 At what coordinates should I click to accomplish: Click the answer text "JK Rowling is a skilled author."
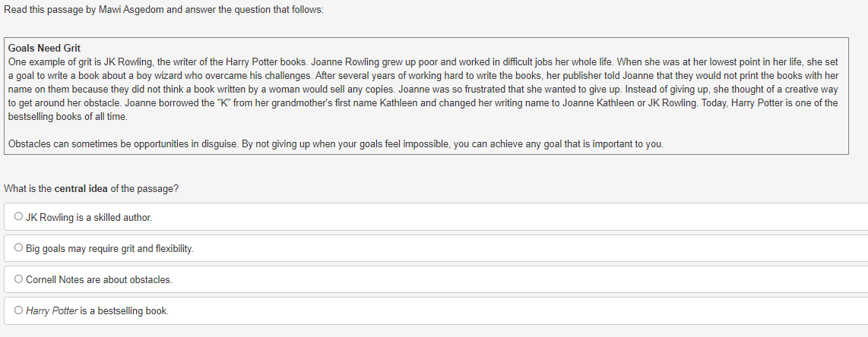coord(89,217)
